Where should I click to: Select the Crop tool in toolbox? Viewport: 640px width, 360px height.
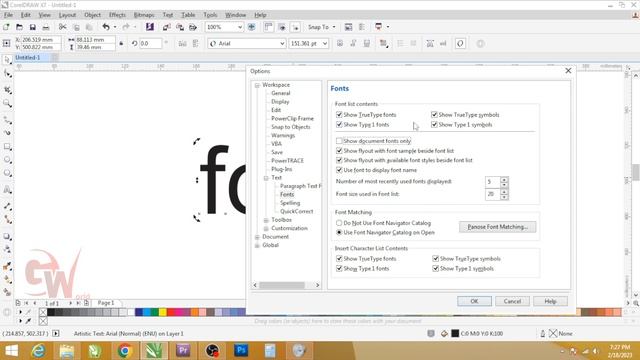[x=7, y=90]
